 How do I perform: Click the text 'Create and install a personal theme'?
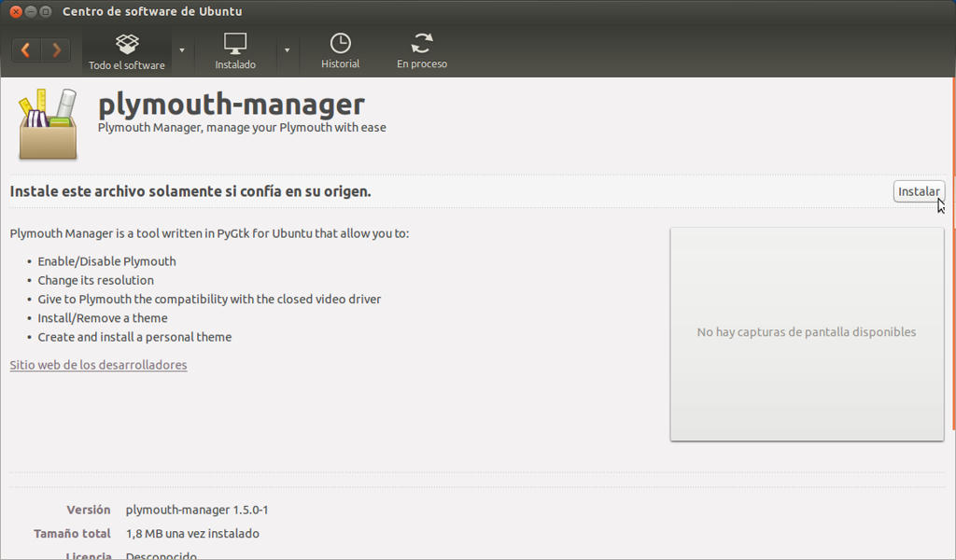click(134, 337)
